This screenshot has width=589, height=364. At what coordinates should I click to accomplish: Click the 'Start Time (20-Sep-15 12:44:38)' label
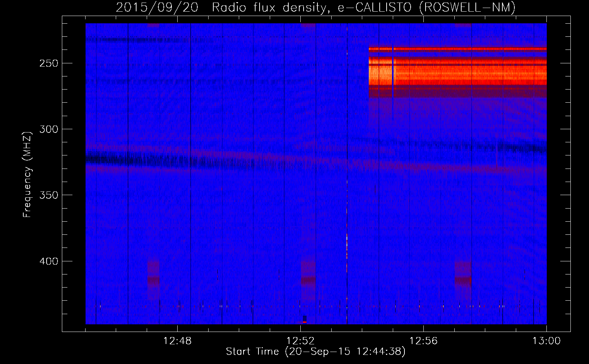pos(316,352)
